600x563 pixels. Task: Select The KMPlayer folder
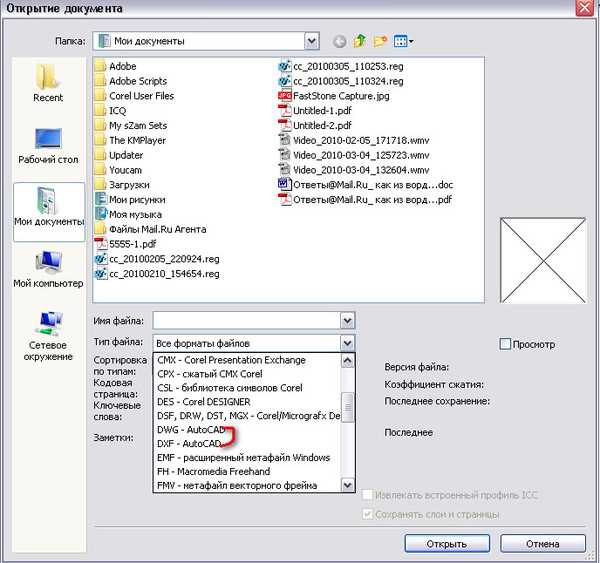(130, 140)
